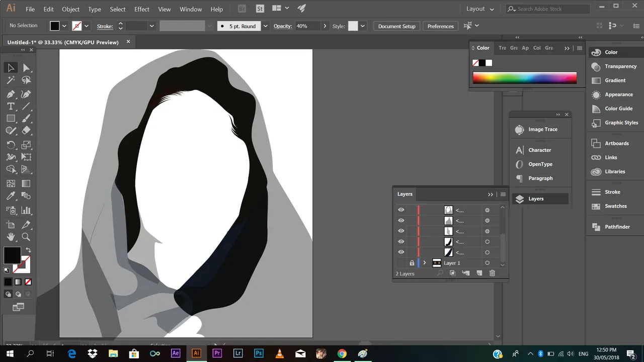Image resolution: width=644 pixels, height=362 pixels.
Task: Select the Shape Builder tool
Action: (11, 169)
